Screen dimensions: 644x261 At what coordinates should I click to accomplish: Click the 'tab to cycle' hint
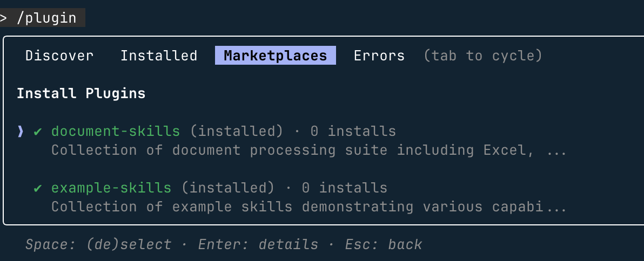coord(482,56)
